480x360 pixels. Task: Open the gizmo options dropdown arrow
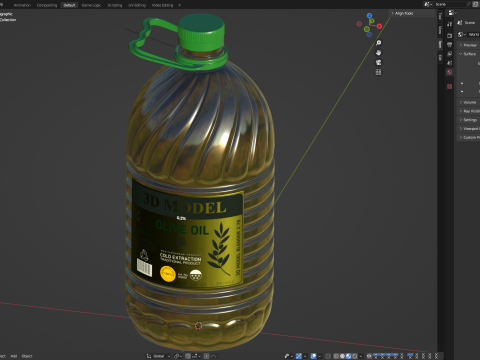305,356
